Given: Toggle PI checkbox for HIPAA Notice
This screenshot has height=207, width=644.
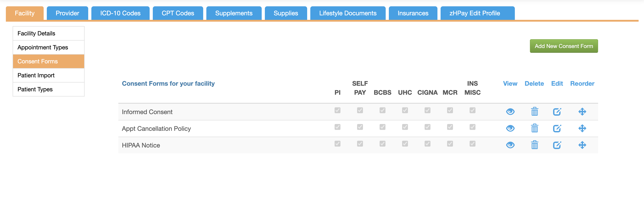Looking at the screenshot, I should click(x=337, y=144).
